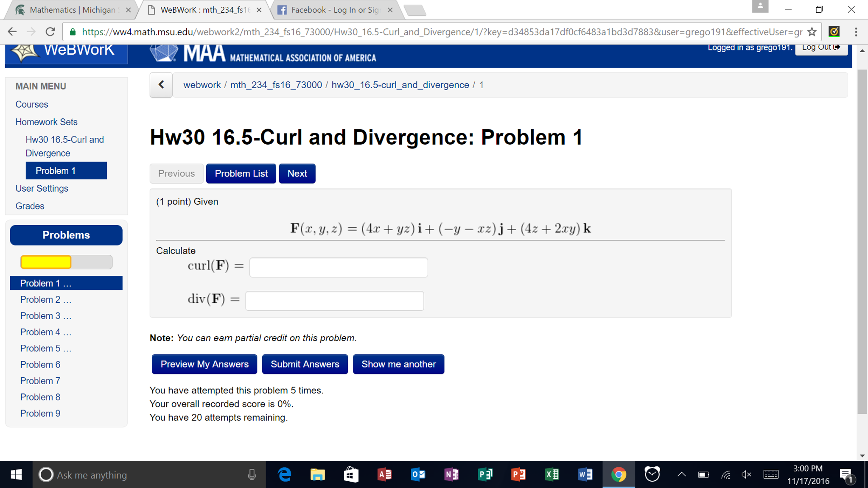Viewport: 868px width, 488px height.
Task: Go to Problem 8 in the Problems list
Action: coord(40,397)
